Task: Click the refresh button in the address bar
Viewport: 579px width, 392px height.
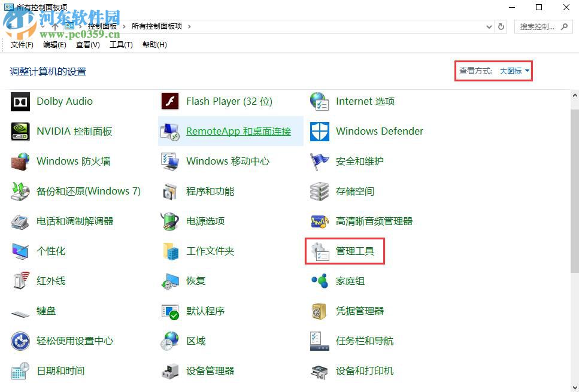Action: 502,26
